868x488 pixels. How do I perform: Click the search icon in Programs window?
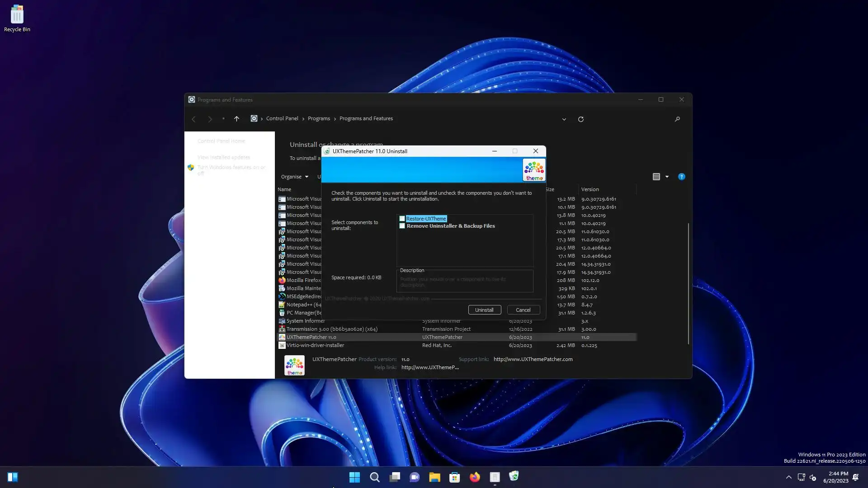677,119
